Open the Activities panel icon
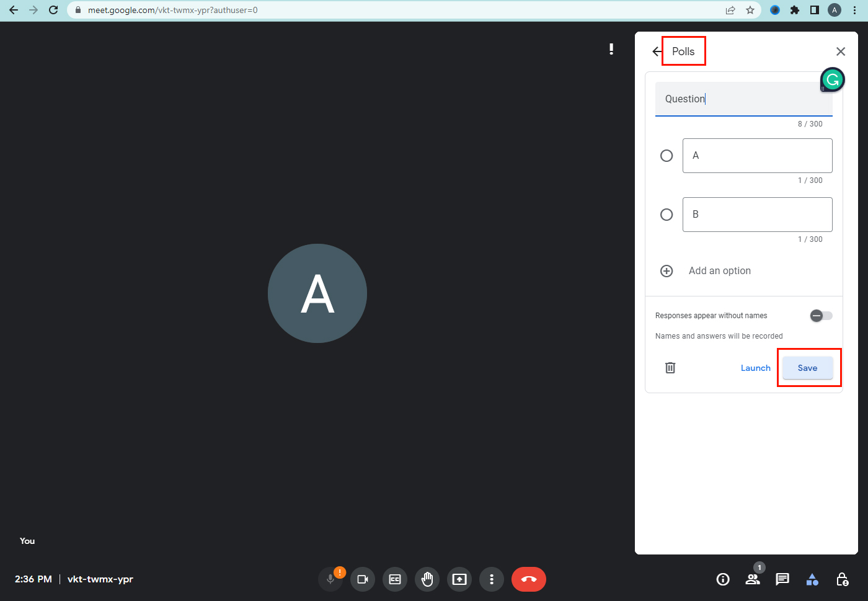This screenshot has width=868, height=601. pyautogui.click(x=812, y=579)
